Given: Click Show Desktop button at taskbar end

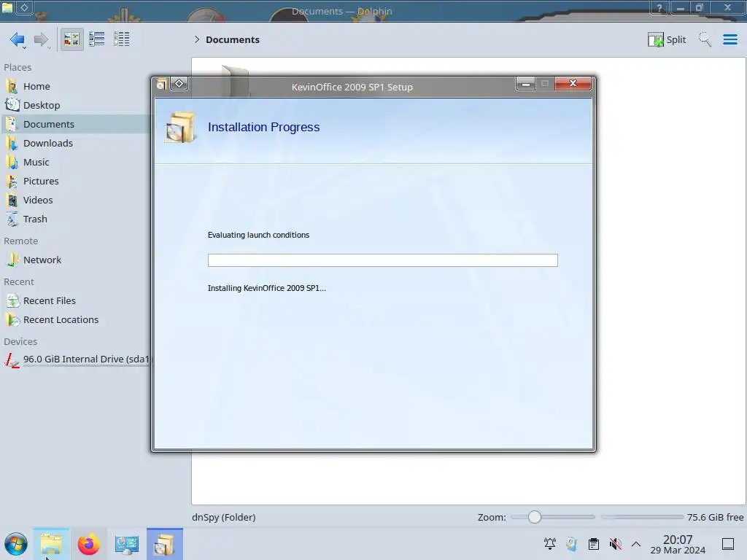Looking at the screenshot, I should point(728,544).
